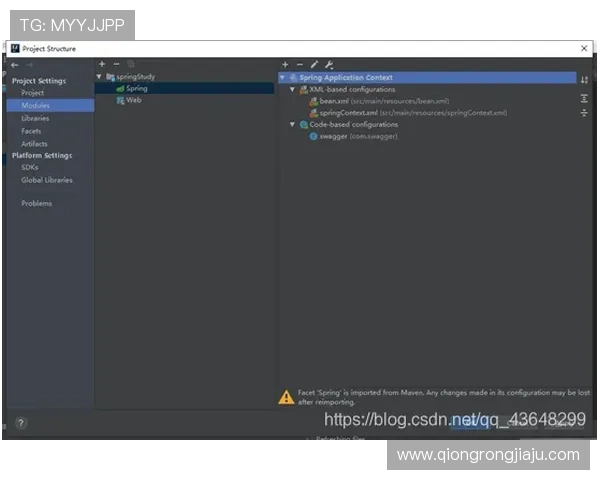
Task: Remove the selected Spring context
Action: point(299,64)
